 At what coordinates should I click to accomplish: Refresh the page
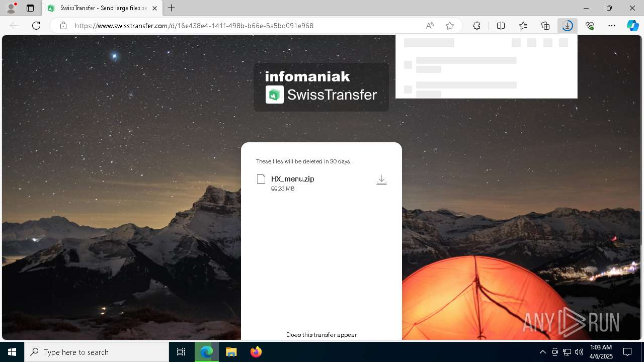(36, 26)
